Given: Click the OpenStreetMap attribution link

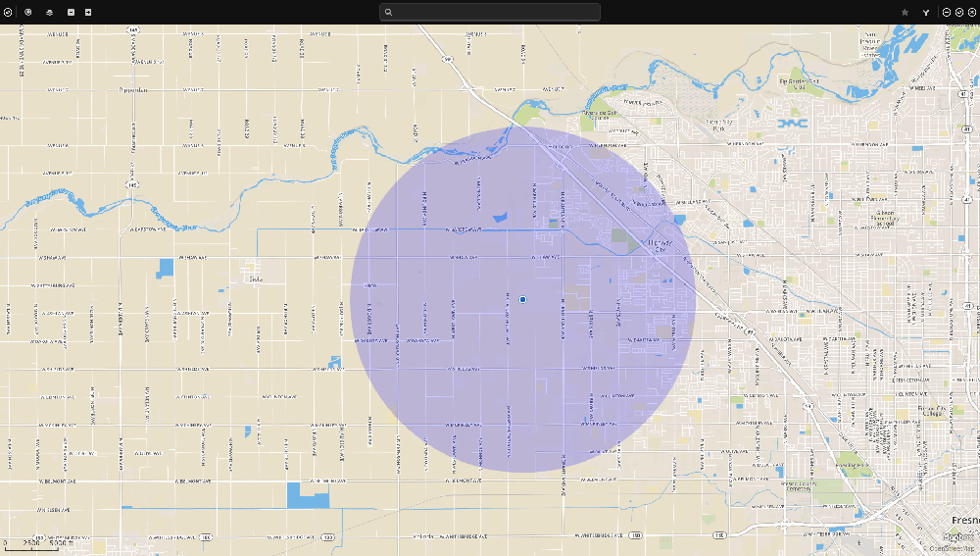Looking at the screenshot, I should 951,548.
